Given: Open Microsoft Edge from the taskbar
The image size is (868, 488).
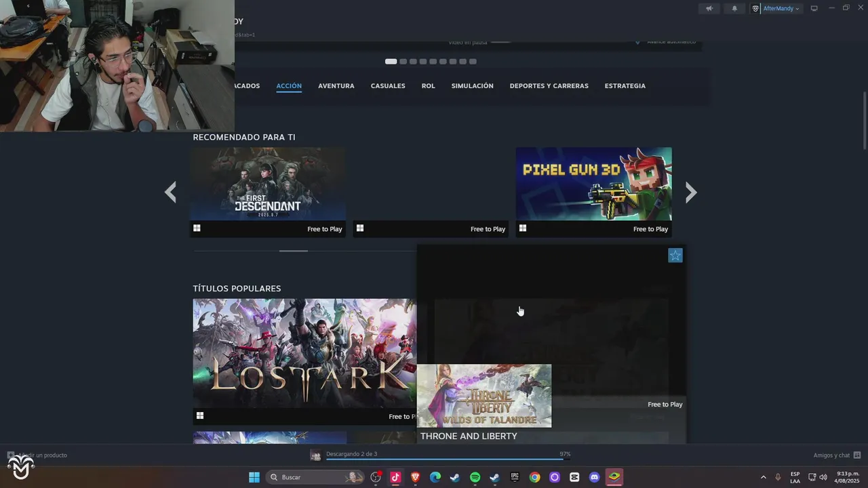Looking at the screenshot, I should 435,477.
